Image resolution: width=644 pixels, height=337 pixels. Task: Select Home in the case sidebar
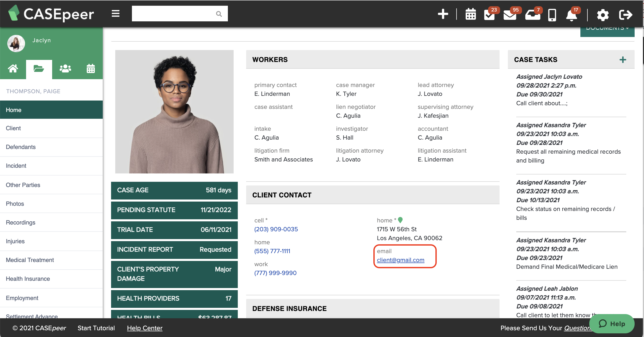[51, 110]
